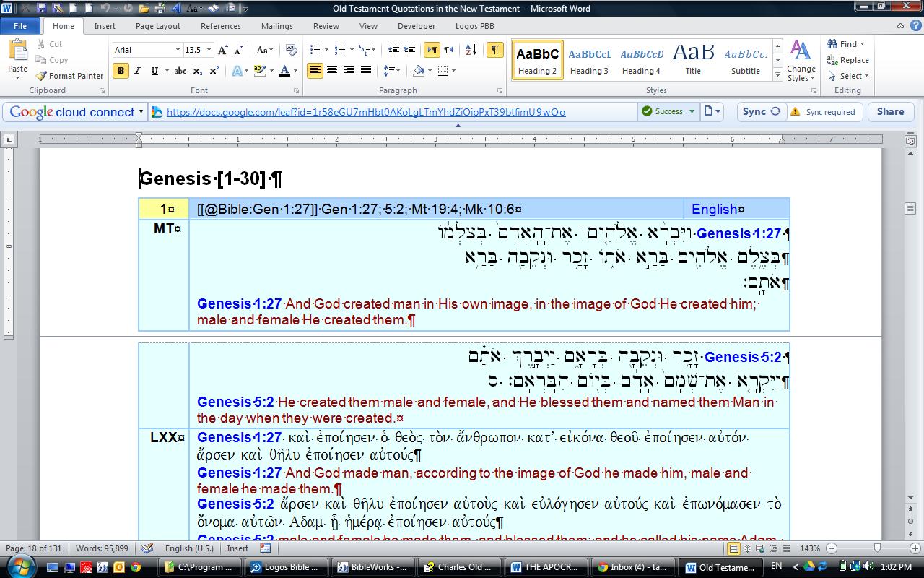This screenshot has height=578, width=924.
Task: Center align the paragraph text
Action: (x=332, y=71)
